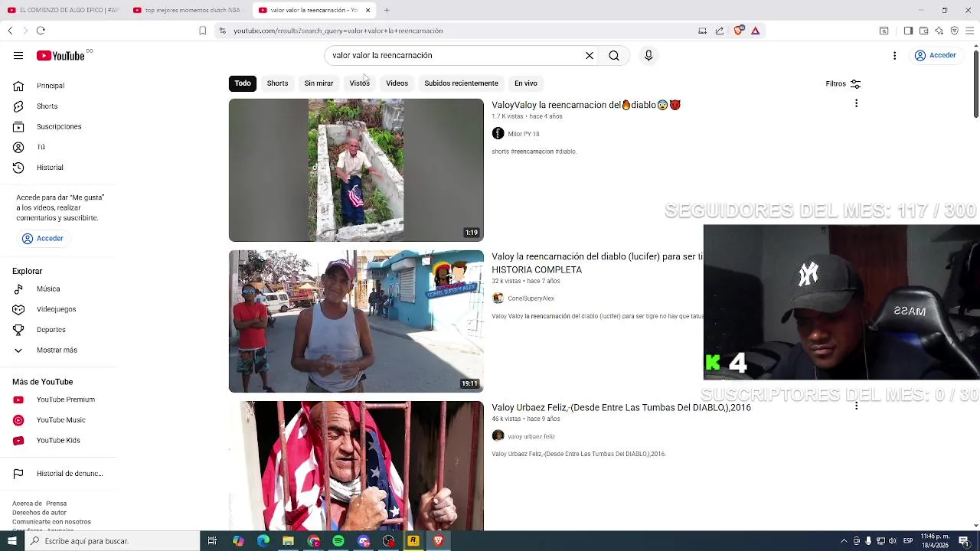This screenshot has width=980, height=551.
Task: Click Comunicarte con nosotros footer link
Action: [51, 522]
